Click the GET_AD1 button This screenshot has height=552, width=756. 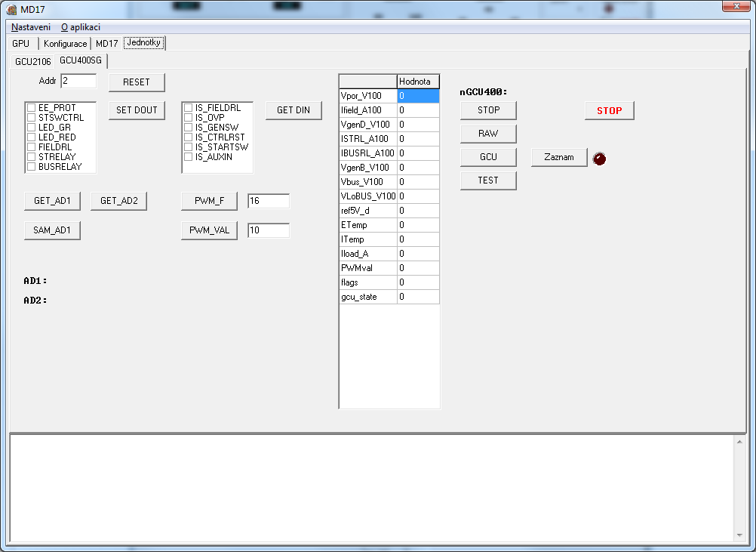point(52,201)
